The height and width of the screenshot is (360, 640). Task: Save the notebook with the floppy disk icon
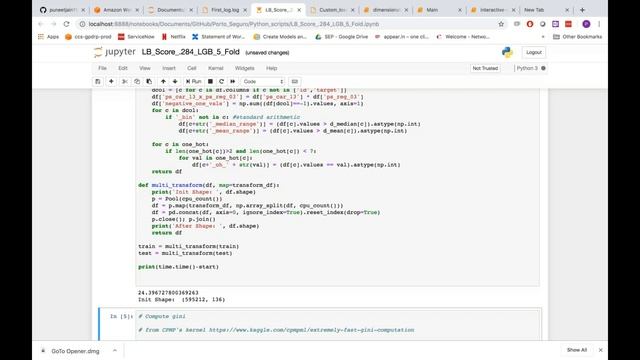coord(98,82)
